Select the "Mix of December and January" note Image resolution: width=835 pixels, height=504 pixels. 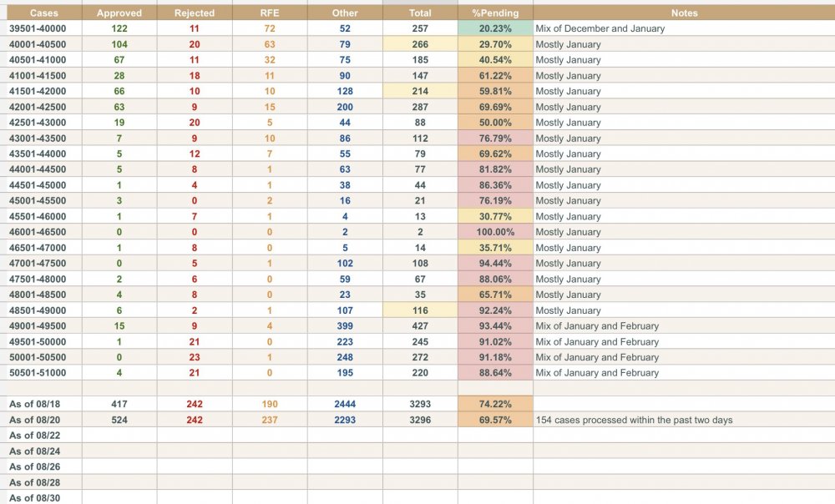click(x=600, y=28)
